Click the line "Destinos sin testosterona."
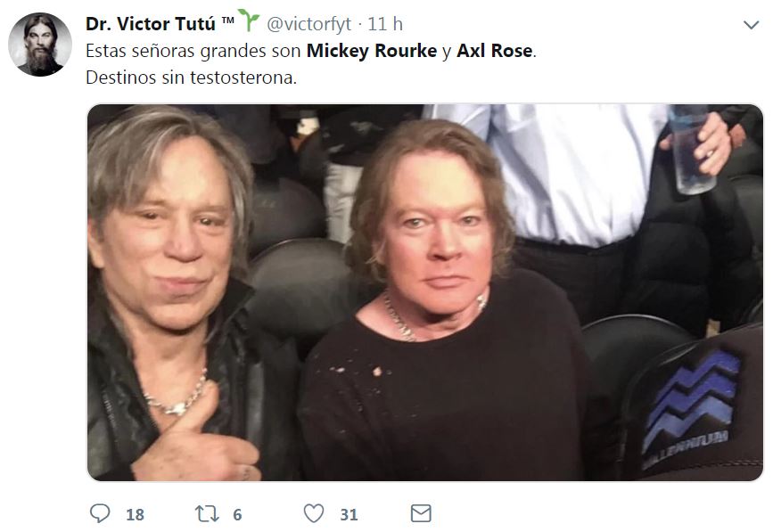773x532 pixels. 191,78
